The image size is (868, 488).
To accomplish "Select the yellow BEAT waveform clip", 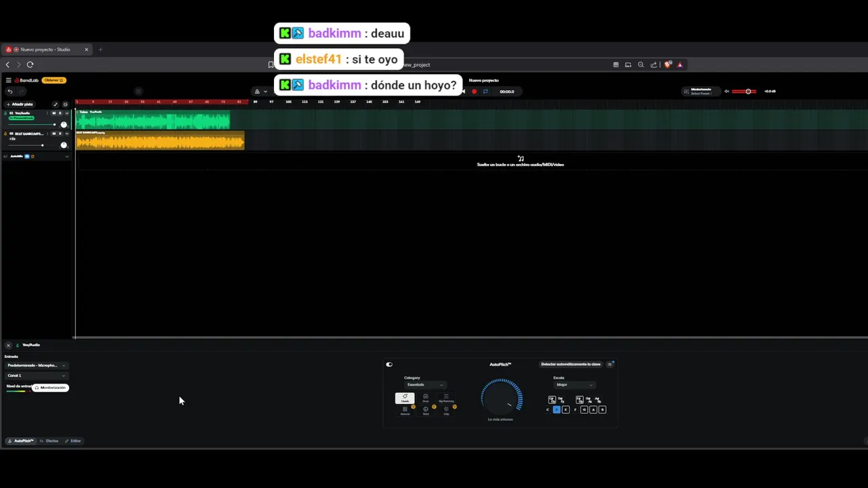I will pyautogui.click(x=160, y=140).
